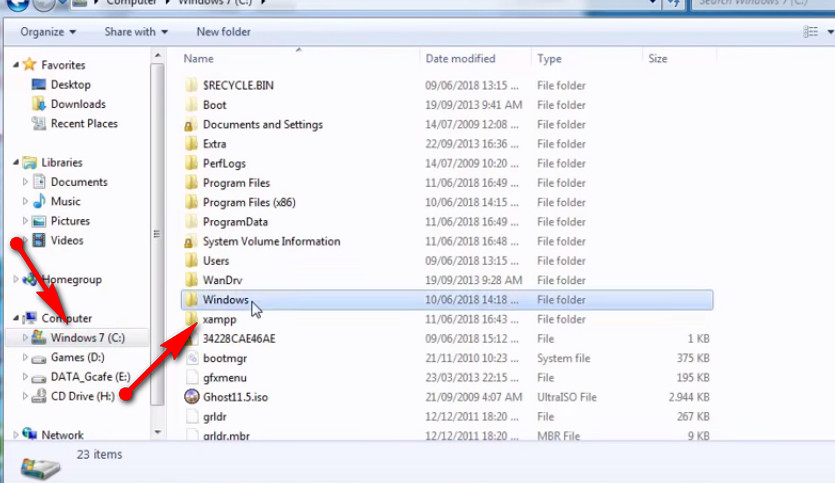
Task: Collapse the Libraries tree section
Action: (16, 162)
